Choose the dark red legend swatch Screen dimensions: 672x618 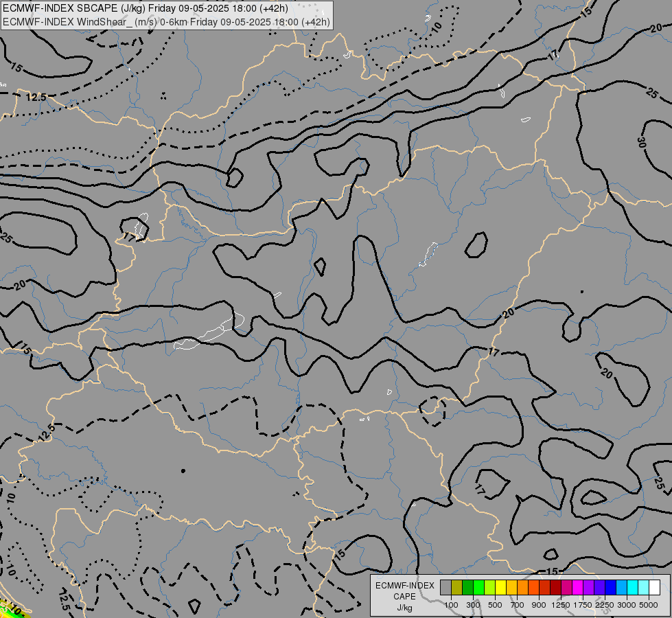coord(556,588)
